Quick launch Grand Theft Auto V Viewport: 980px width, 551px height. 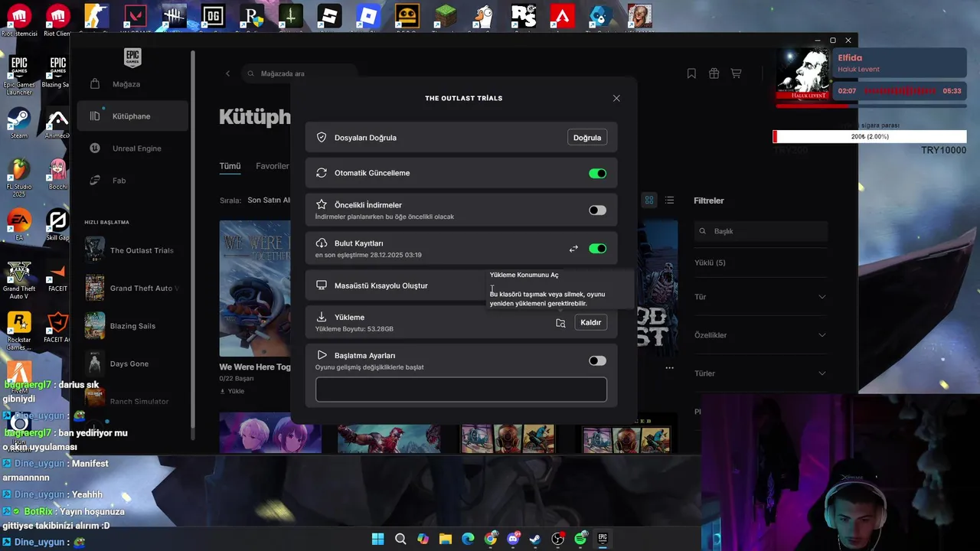click(x=132, y=288)
